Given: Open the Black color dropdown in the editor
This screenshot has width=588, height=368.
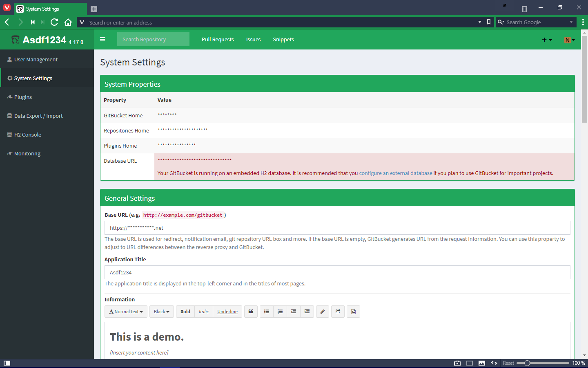Looking at the screenshot, I should (x=161, y=311).
